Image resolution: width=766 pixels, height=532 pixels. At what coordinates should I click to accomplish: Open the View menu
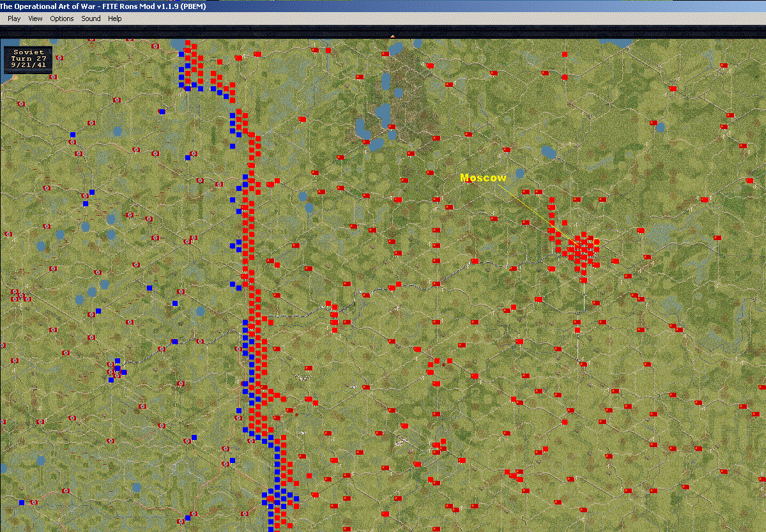[35, 19]
